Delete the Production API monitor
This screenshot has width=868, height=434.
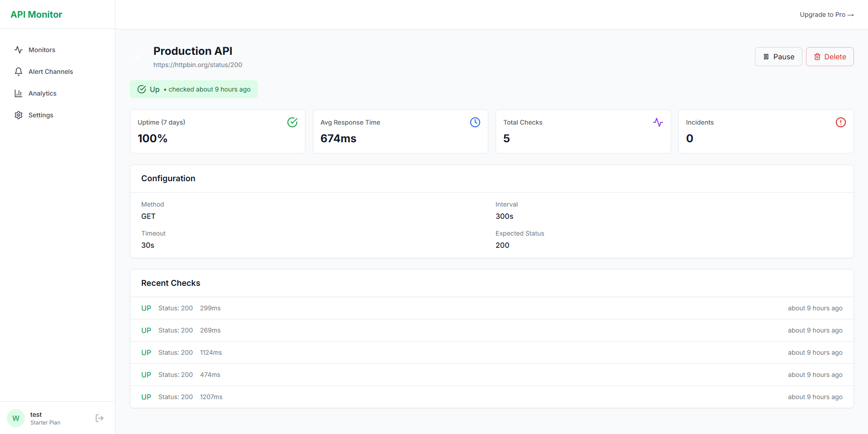[830, 57]
